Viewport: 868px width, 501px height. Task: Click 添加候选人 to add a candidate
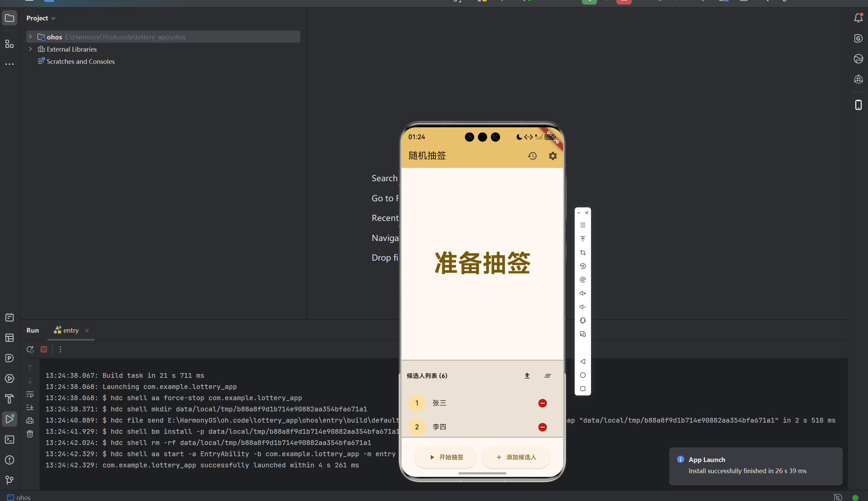click(516, 457)
